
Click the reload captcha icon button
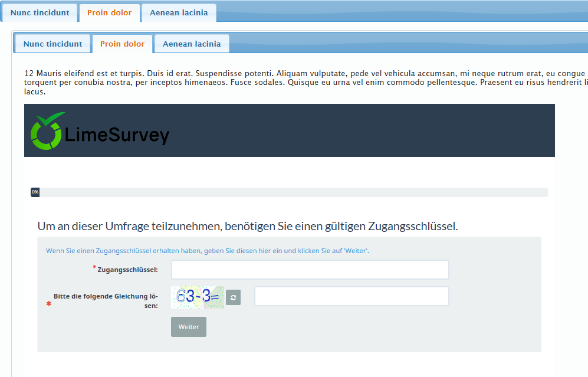tap(233, 298)
